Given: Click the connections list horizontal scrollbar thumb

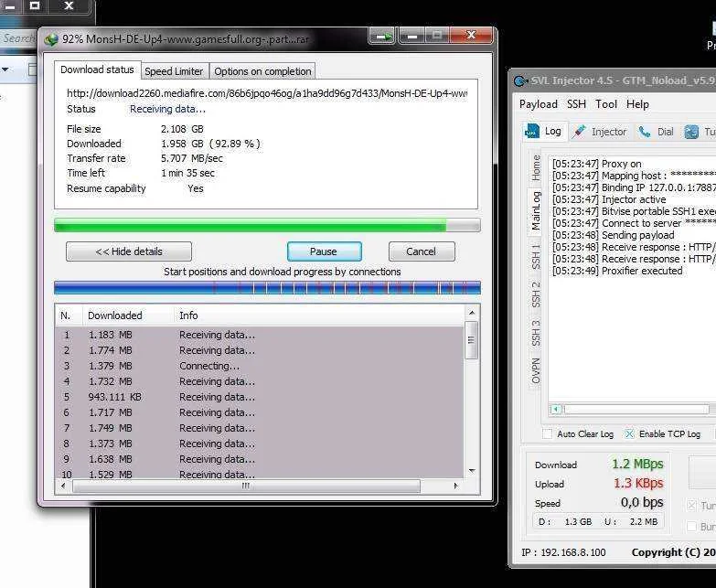Looking at the screenshot, I should (246, 486).
